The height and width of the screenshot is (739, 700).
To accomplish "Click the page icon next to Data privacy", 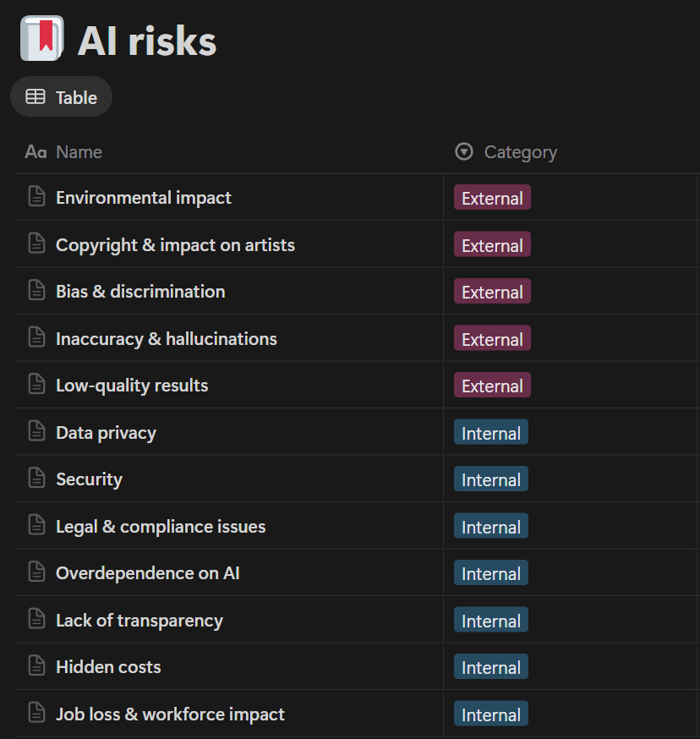I will point(36,432).
